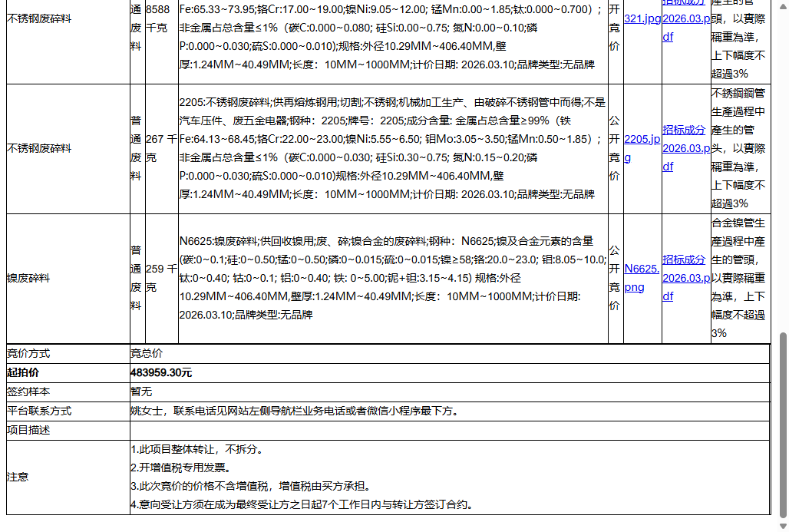Image resolution: width=789 pixels, height=532 pixels.
Task: Click the scrollbar down arrow
Action: [782, 525]
